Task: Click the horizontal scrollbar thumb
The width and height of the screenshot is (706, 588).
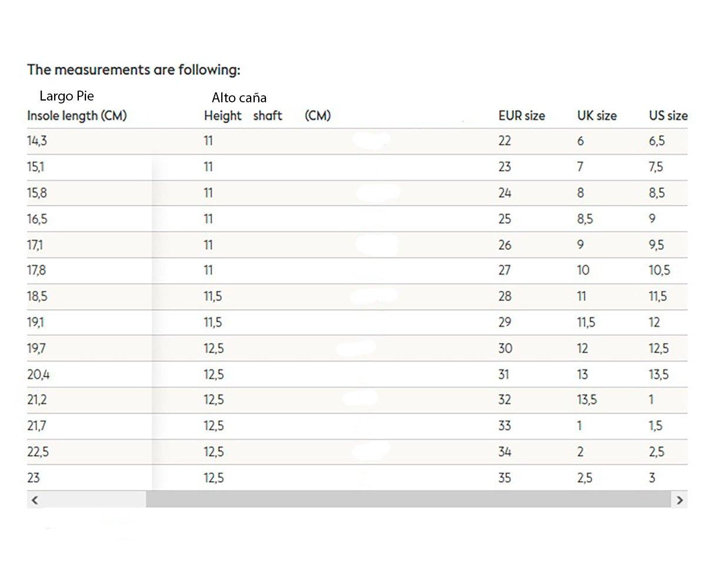Action: click(x=408, y=500)
